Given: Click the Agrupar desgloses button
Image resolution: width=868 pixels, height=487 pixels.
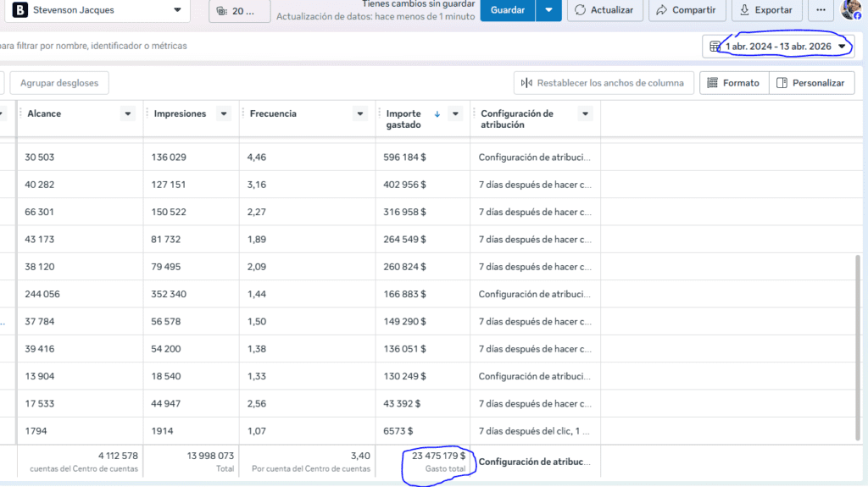Looking at the screenshot, I should pyautogui.click(x=59, y=83).
